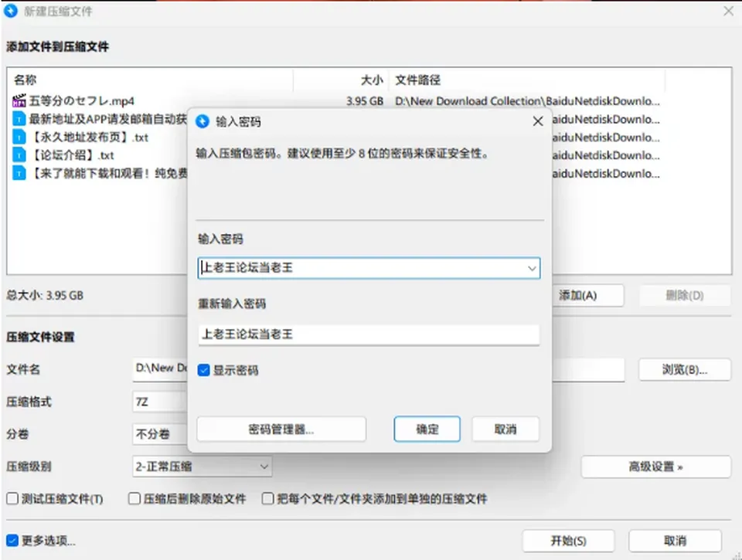Click the file icon beside 【来了就能下载和观看

(19, 173)
